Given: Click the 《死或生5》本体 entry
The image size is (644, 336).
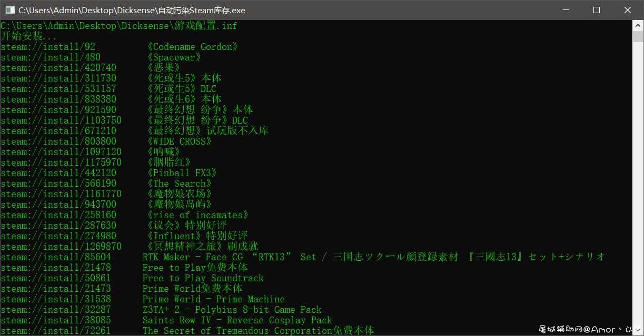Looking at the screenshot, I should pyautogui.click(x=185, y=78).
